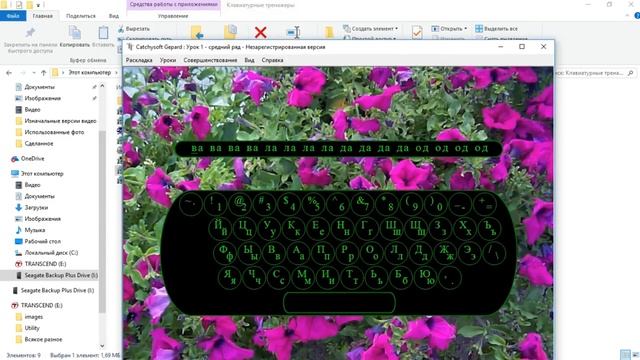Click the Г key on the virtual keyboard
This screenshot has width=640, height=360.
pos(367,228)
